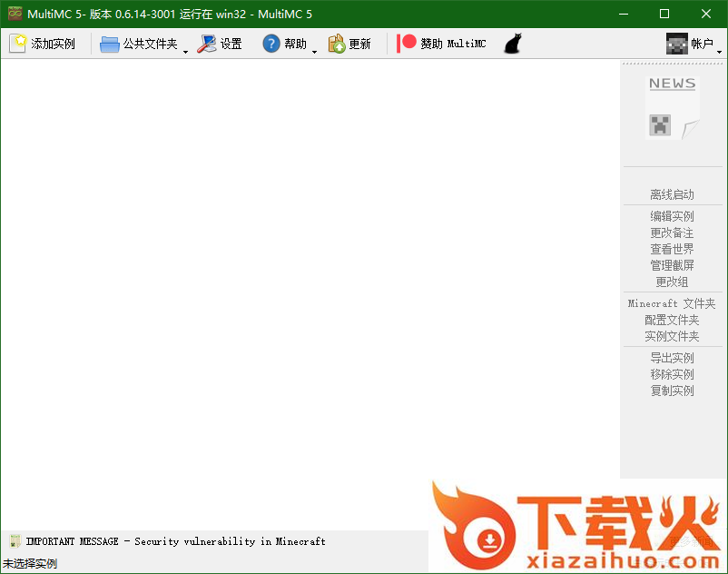Click the NEWS creeper icon in sidebar

672,107
